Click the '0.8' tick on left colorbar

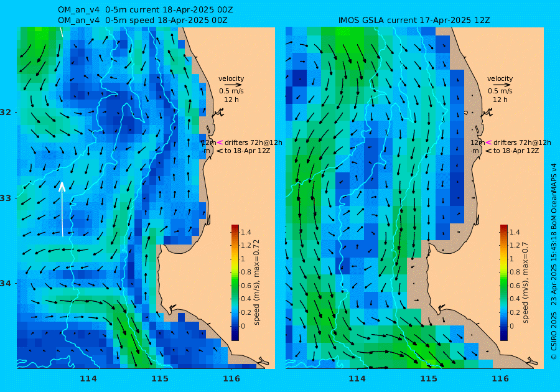246,272
